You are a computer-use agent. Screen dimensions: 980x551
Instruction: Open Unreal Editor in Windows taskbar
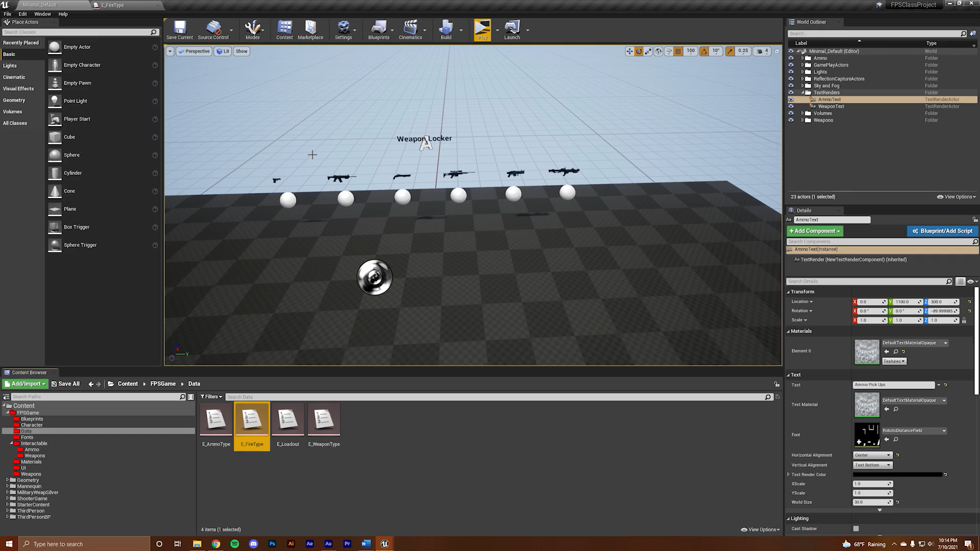click(x=385, y=544)
